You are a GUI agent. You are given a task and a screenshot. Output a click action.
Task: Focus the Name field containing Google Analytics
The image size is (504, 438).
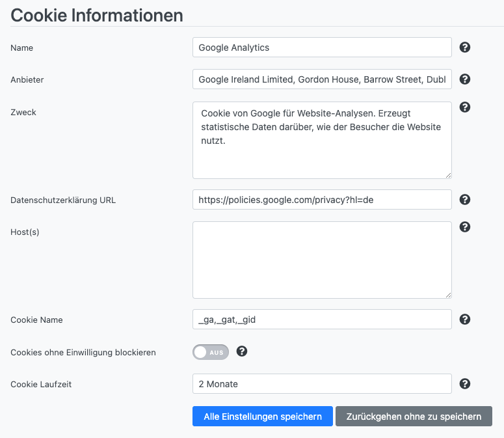[x=322, y=48]
